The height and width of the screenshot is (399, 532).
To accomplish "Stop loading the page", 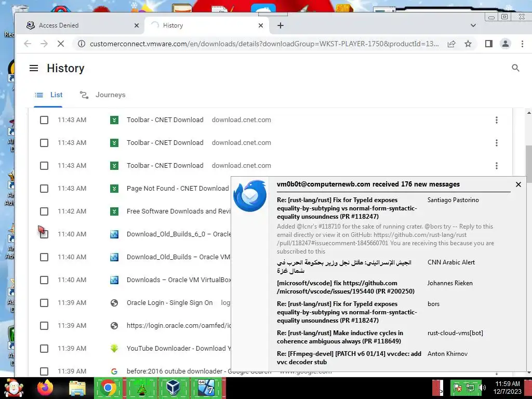I will pos(61,44).
